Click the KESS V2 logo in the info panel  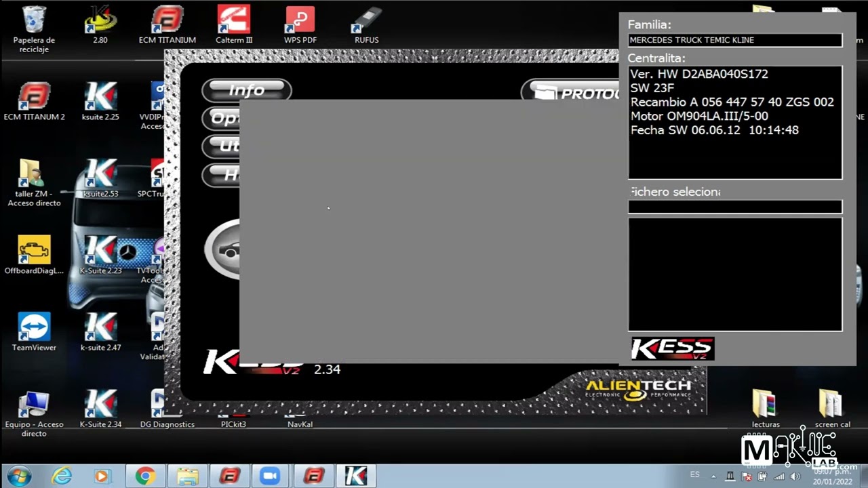pyautogui.click(x=673, y=348)
